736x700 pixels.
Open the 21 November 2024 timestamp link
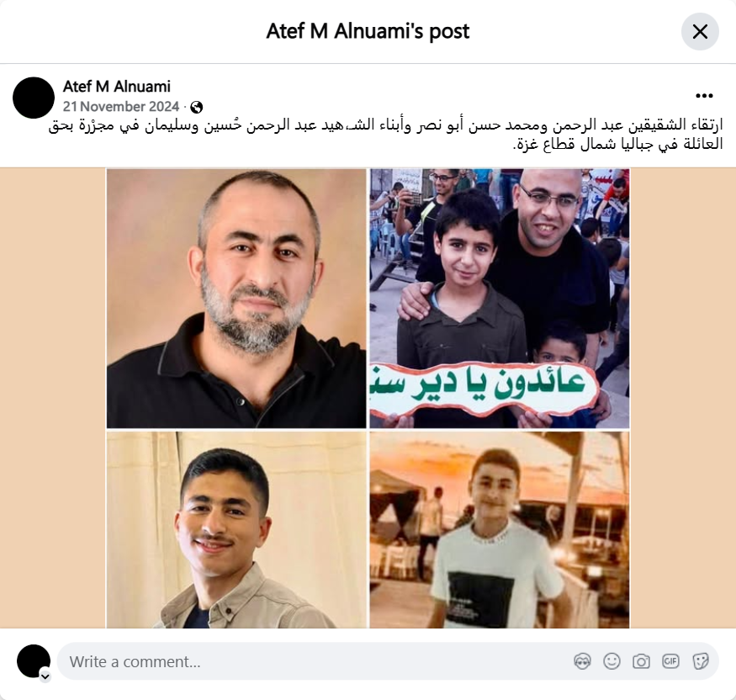(x=121, y=107)
